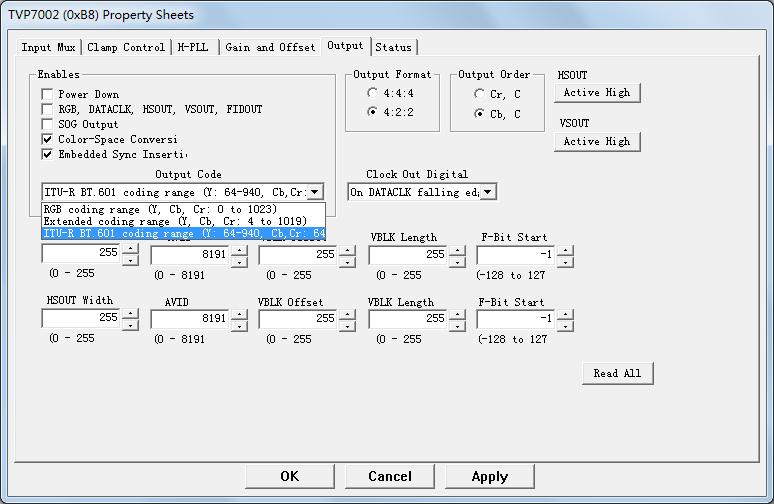Choose RGB coding range option in list

(x=184, y=209)
